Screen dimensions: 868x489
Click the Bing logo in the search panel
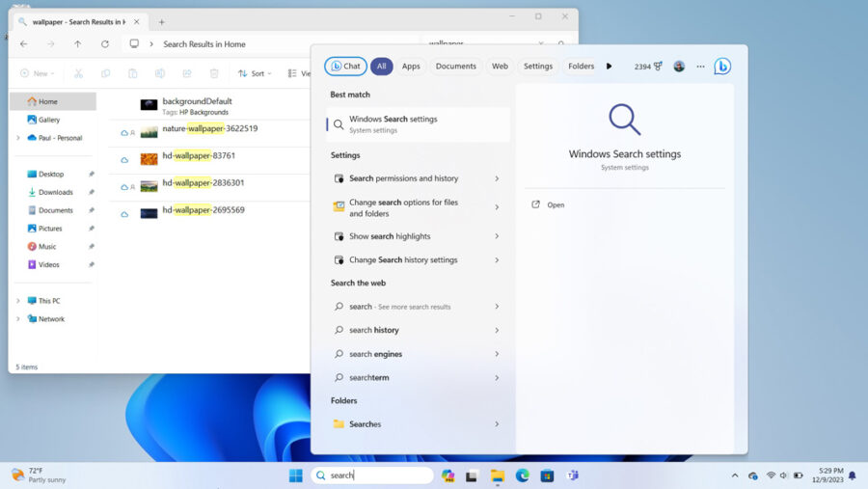coord(721,66)
